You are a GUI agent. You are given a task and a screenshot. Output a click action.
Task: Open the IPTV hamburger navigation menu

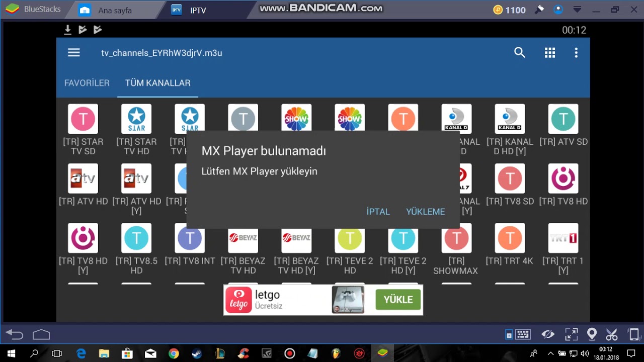pyautogui.click(x=74, y=53)
